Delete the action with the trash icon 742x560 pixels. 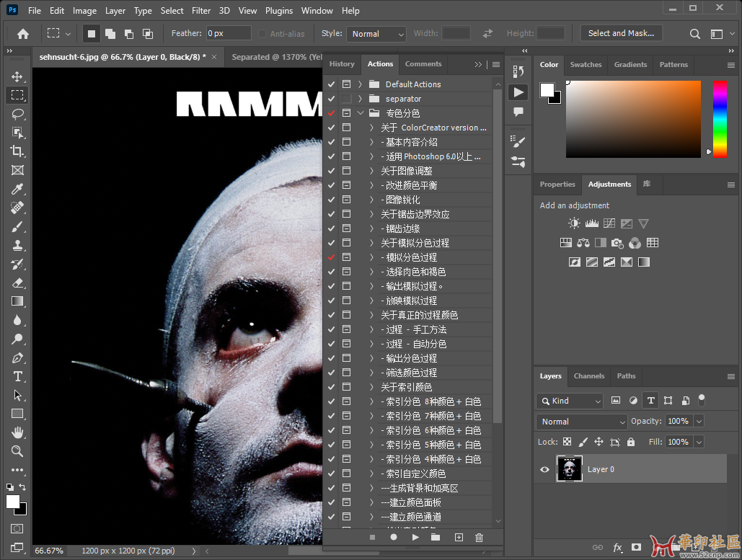click(x=480, y=538)
